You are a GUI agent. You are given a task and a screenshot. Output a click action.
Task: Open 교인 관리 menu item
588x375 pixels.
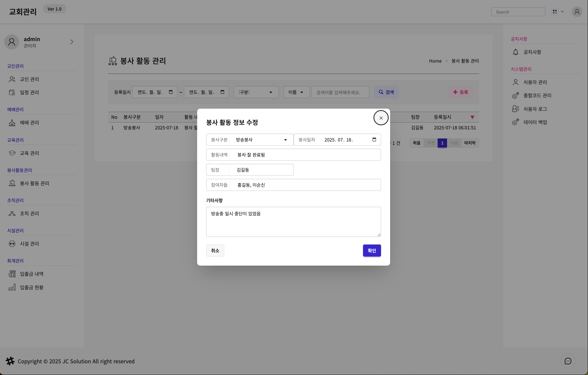(x=29, y=79)
